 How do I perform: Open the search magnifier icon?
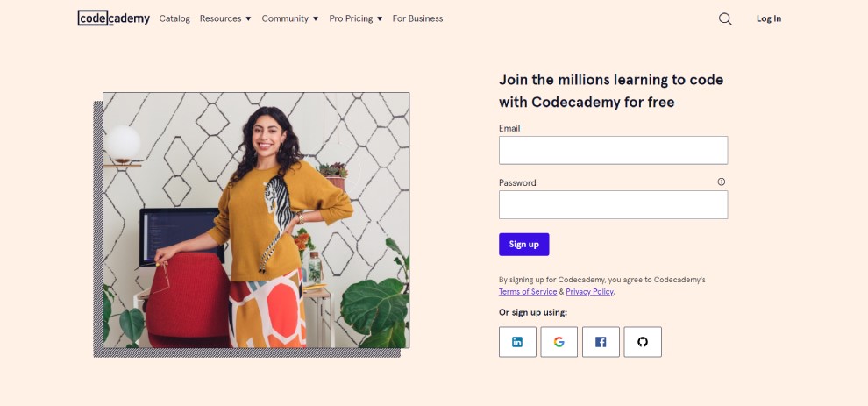pos(725,18)
